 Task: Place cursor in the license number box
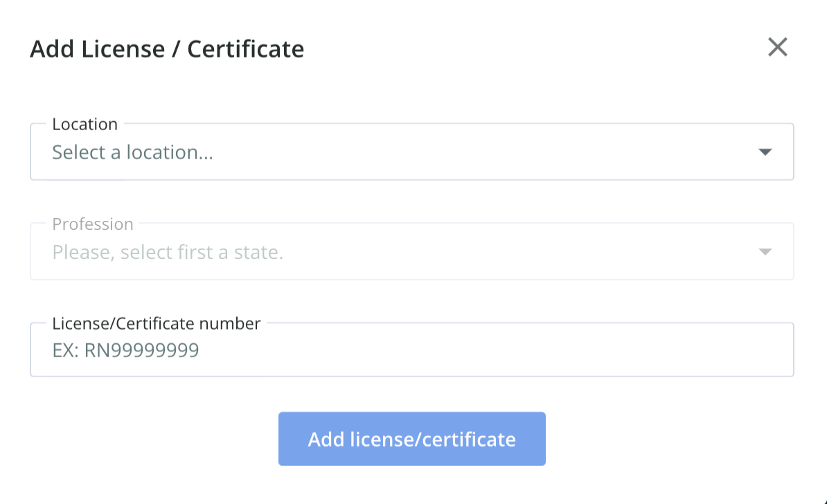coord(411,350)
